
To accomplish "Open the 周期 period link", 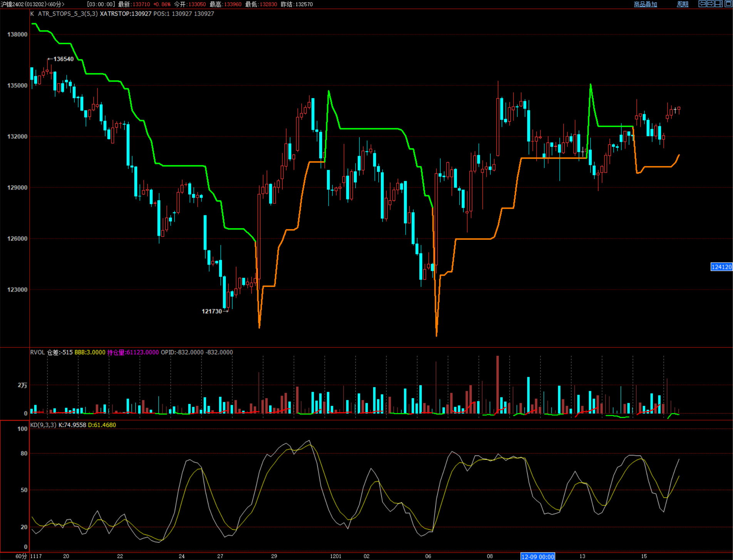I will tap(682, 4).
